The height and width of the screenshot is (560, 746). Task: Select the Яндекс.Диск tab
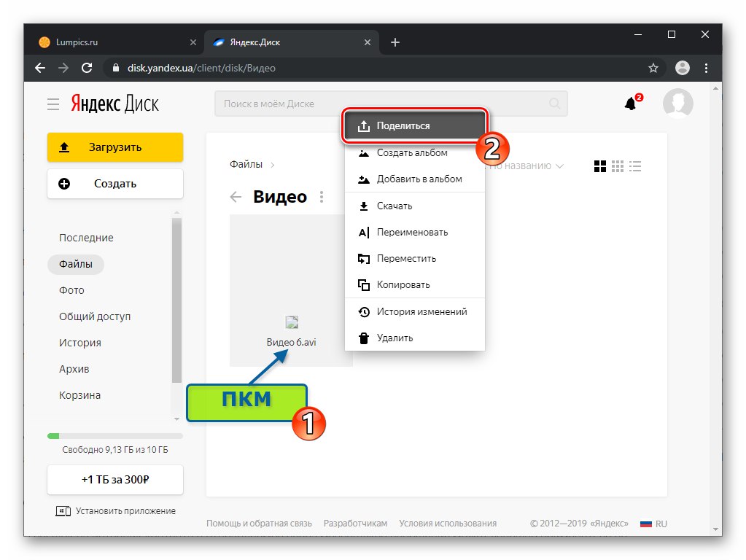tap(292, 42)
